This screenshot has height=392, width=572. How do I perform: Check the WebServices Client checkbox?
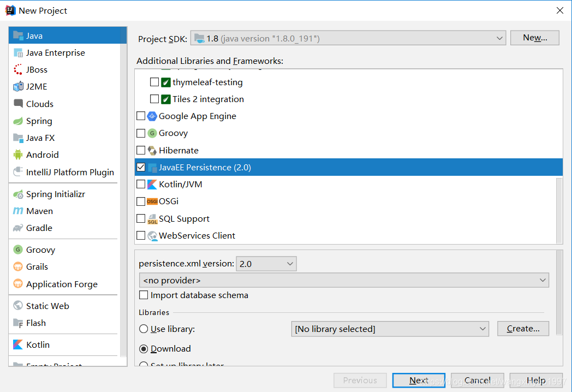(141, 235)
